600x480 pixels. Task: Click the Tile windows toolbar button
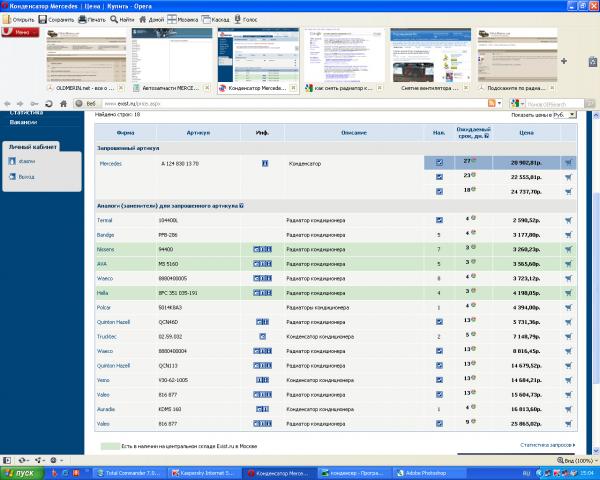[183, 19]
